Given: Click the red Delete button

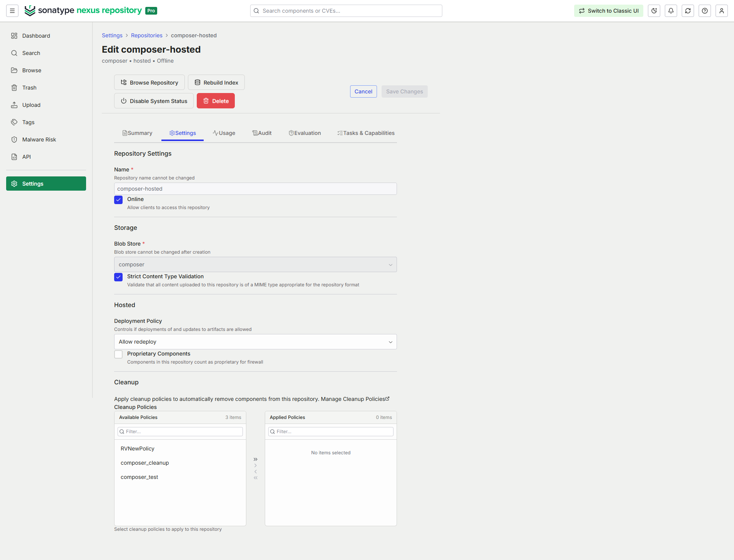Looking at the screenshot, I should [216, 101].
